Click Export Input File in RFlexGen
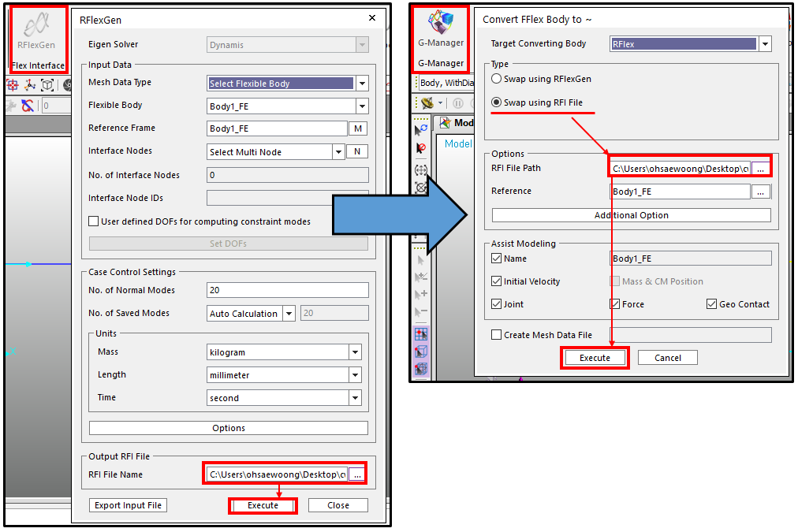The image size is (798, 532). (128, 504)
